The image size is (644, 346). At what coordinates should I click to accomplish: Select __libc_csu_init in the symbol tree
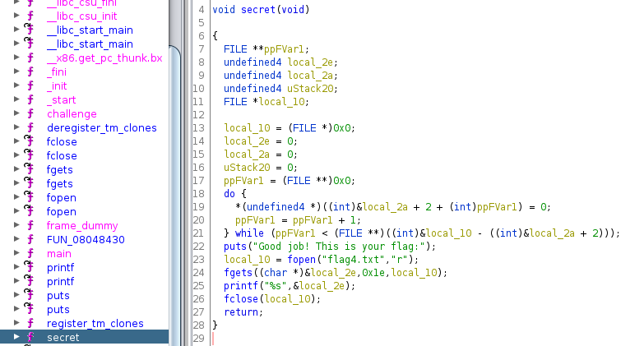tap(81, 16)
